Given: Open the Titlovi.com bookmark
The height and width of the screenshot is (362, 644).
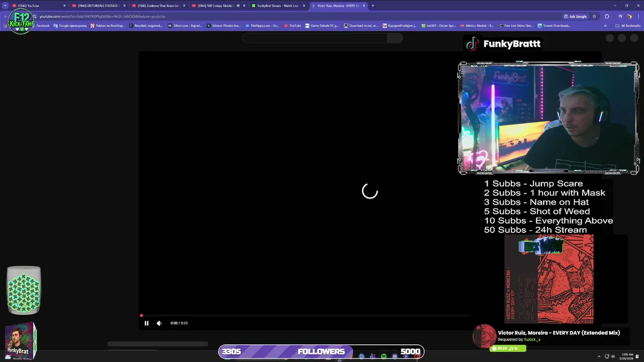Looking at the screenshot, I should (x=185, y=26).
